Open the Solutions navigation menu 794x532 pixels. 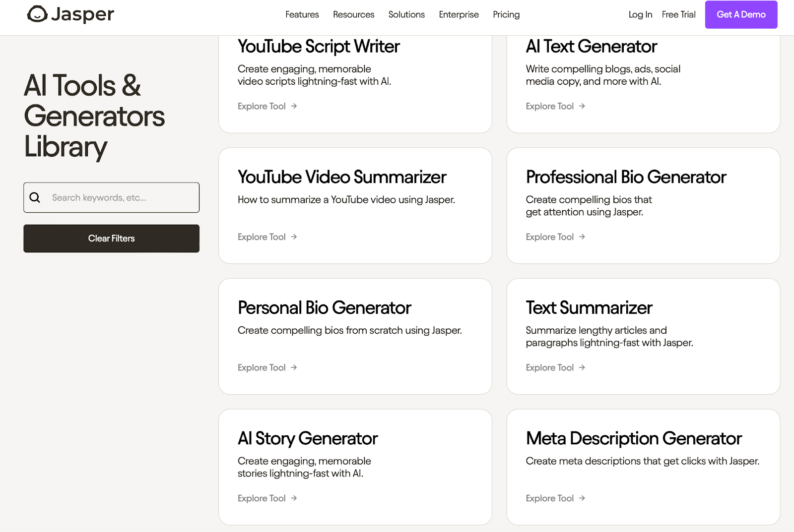[406, 15]
